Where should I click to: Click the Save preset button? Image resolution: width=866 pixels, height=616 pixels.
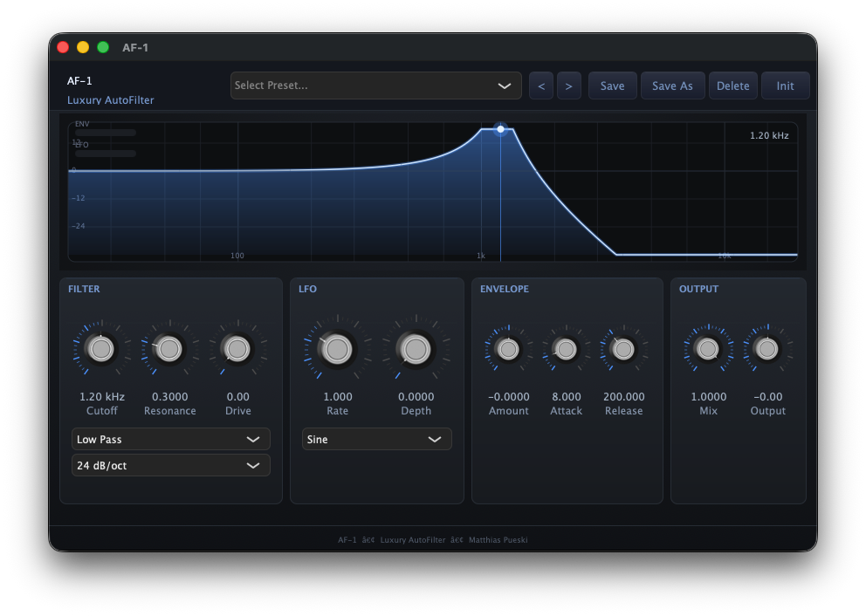[x=613, y=86]
